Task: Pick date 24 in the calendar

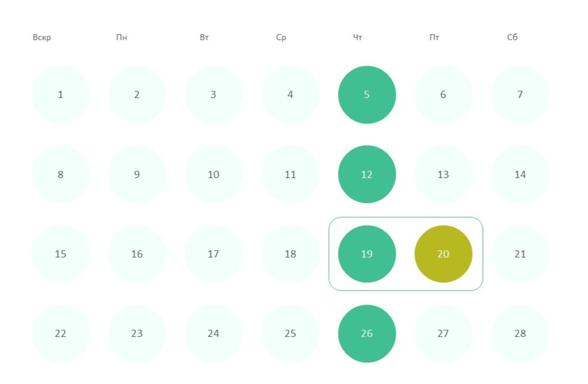Action: pyautogui.click(x=213, y=333)
